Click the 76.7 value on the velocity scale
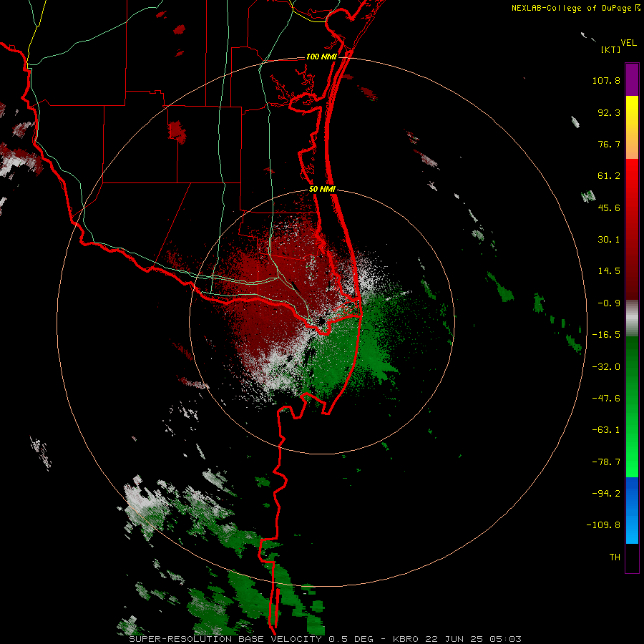This screenshot has height=644, width=644. (x=609, y=144)
